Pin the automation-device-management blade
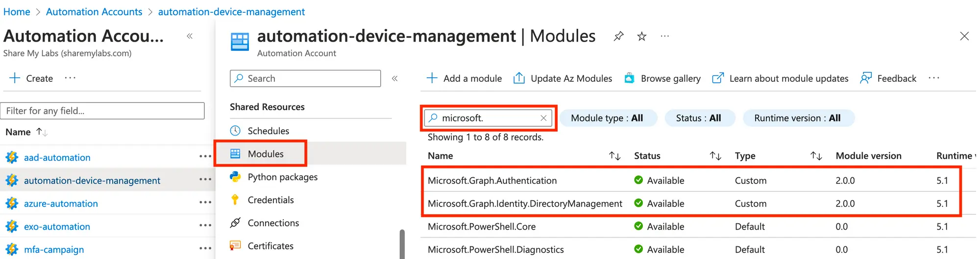The height and width of the screenshot is (259, 980). [x=618, y=36]
